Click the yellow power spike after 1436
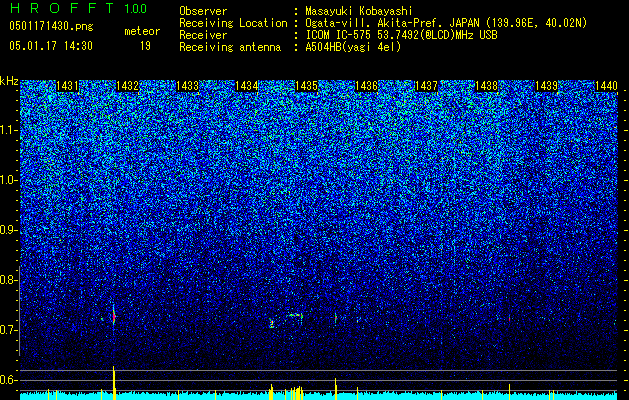The height and width of the screenshot is (400, 629). point(336,388)
